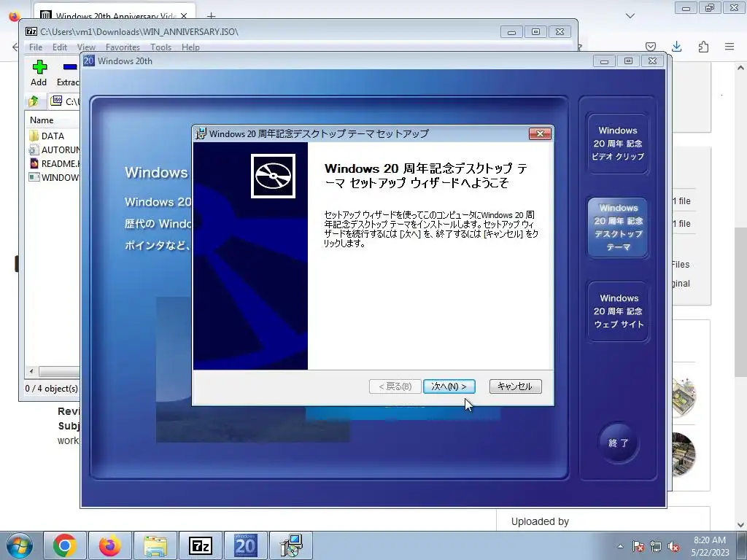747x560 pixels.
Task: Open Firefox hamburger application menu
Action: [729, 46]
